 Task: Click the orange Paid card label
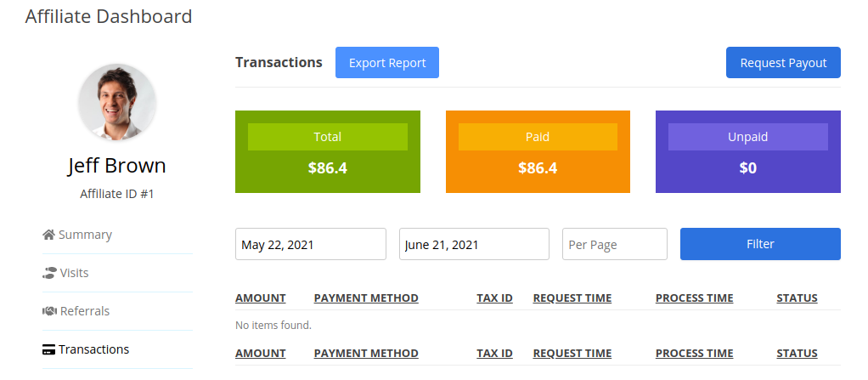click(x=538, y=137)
